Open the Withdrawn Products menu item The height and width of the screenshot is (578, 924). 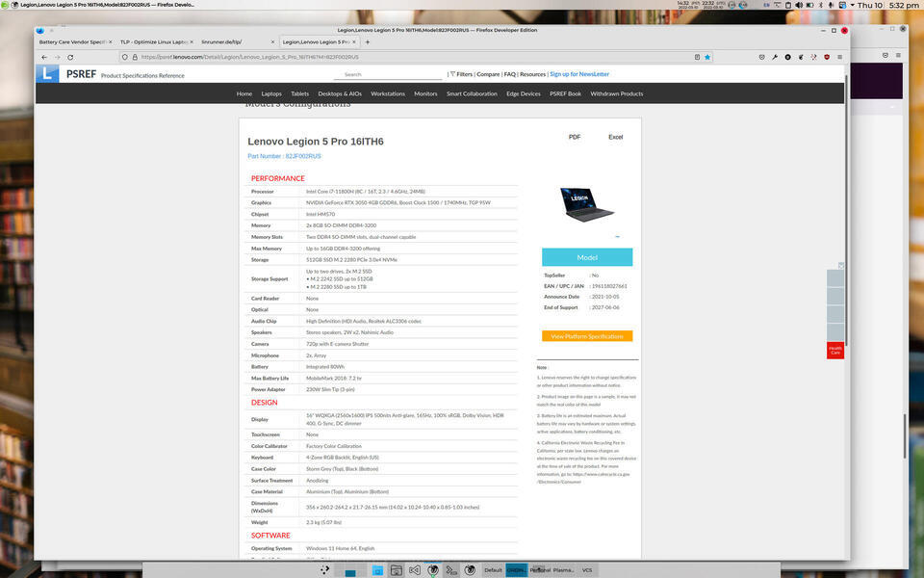tap(616, 93)
